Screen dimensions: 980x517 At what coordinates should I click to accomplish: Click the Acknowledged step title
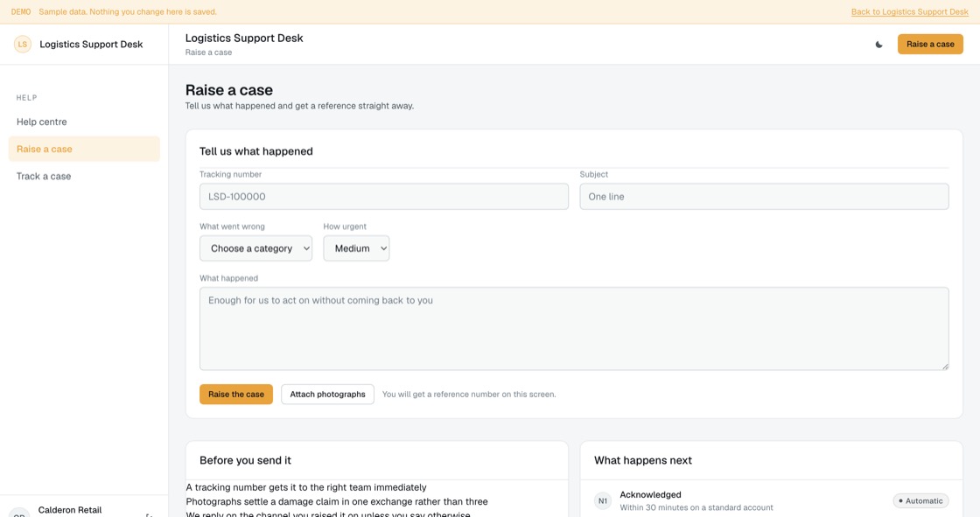[x=650, y=494]
